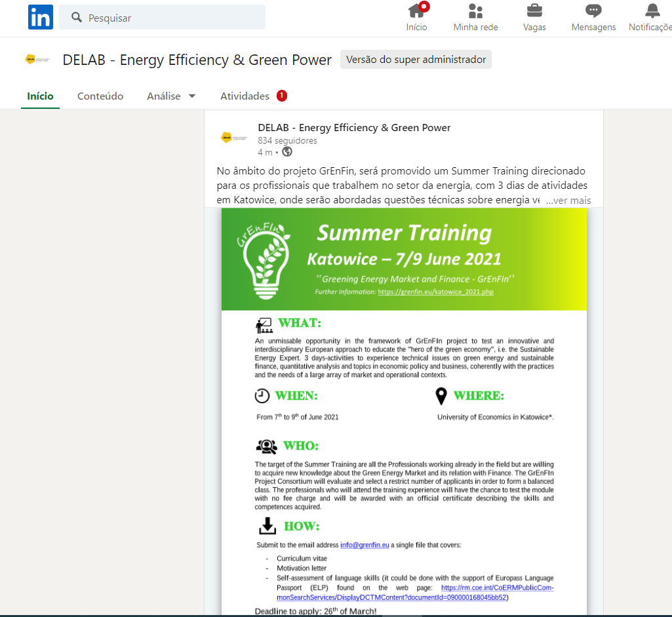This screenshot has height=617, width=672.
Task: Click the Pesquisar search field
Action: click(x=163, y=17)
